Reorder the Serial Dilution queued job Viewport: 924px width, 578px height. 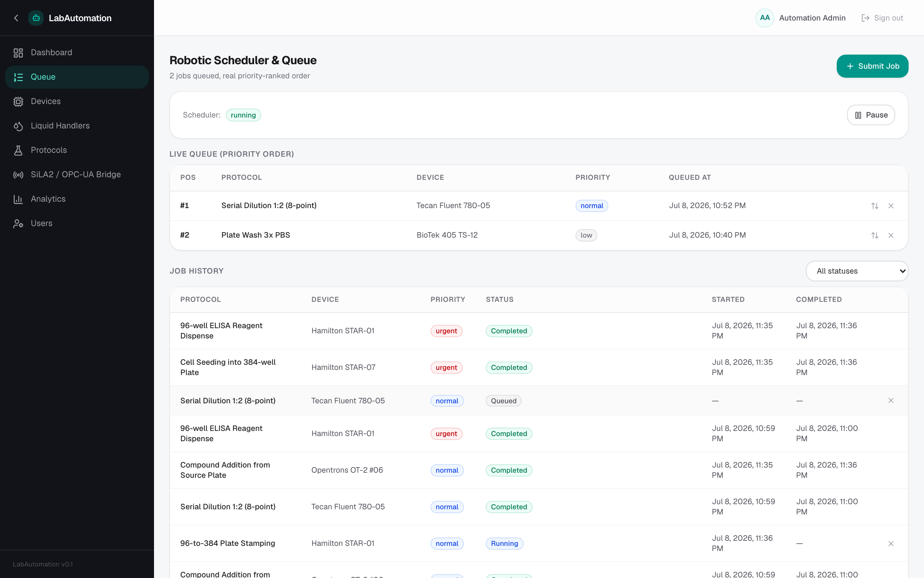pyautogui.click(x=875, y=206)
